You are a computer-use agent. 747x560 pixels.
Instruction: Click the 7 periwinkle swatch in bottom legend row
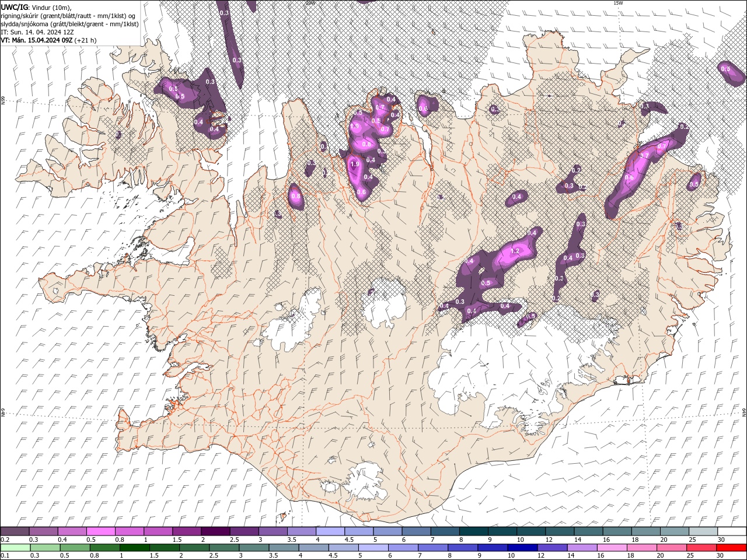[433, 548]
